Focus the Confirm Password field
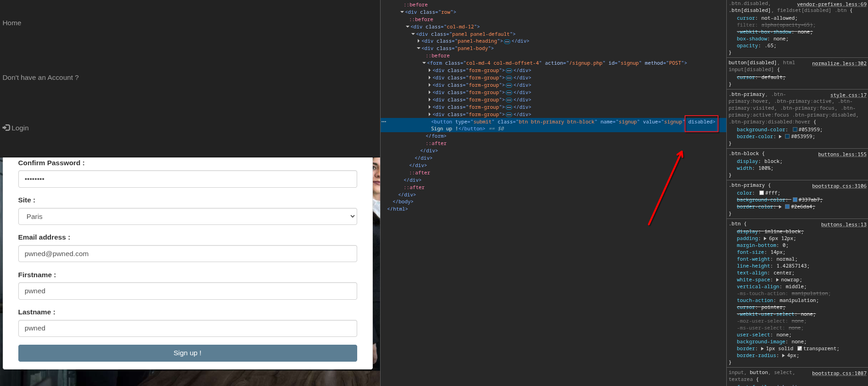868x386 pixels. pyautogui.click(x=188, y=179)
